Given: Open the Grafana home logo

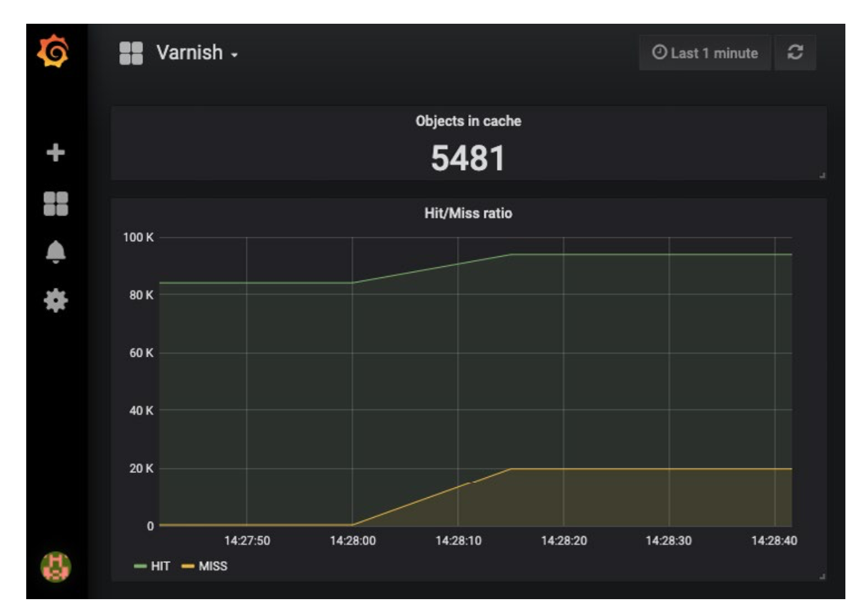Looking at the screenshot, I should tap(54, 51).
